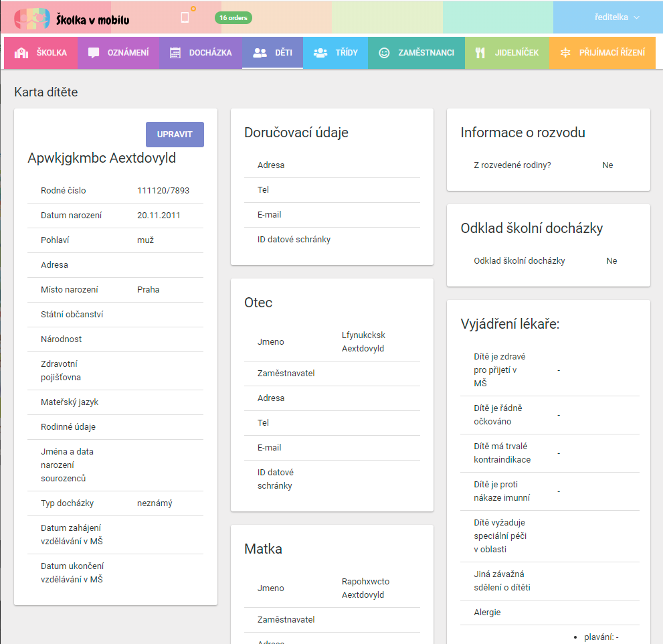
Task: Click the smiley Zaměstnanci icon
Action: [384, 53]
